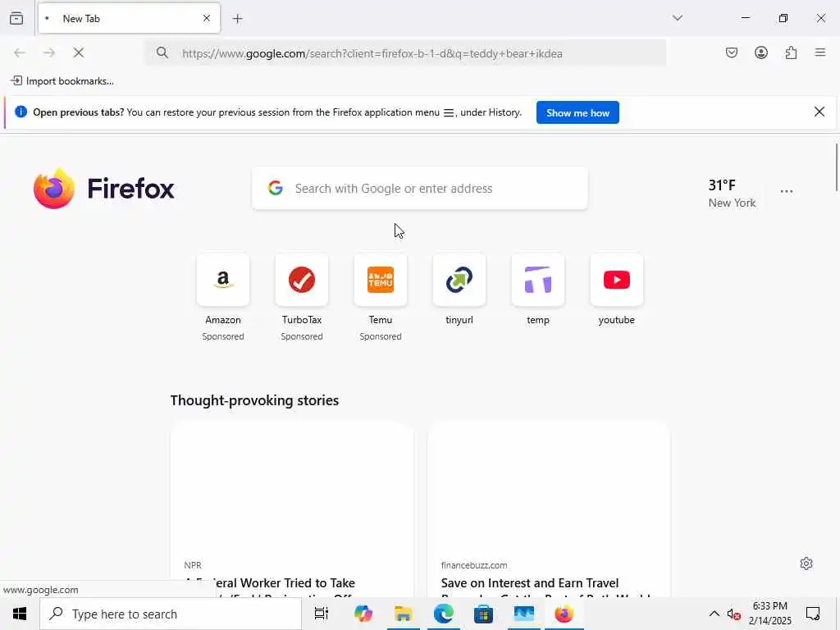
Task: Open the Firefox application hamburger menu
Action: [820, 52]
